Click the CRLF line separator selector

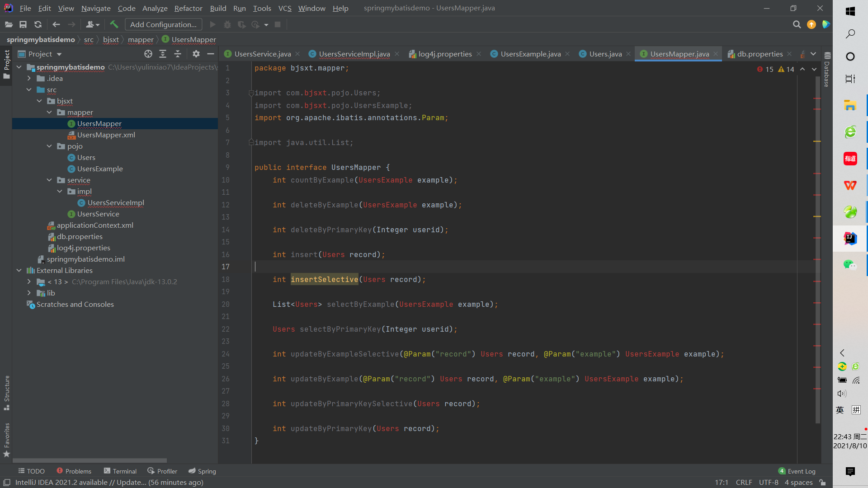(744, 483)
